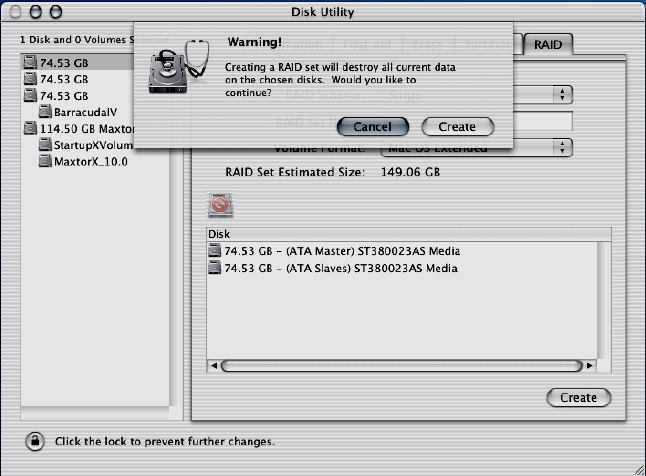Confirm Create in the warning dialog
The image size is (646, 476).
pos(457,127)
